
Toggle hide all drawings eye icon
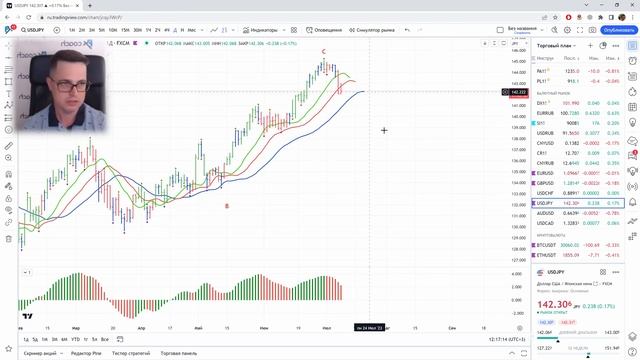coord(9,210)
